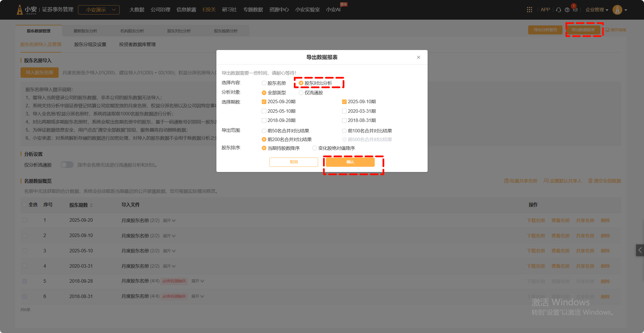Viewport: 644px width, 333px height.
Task: Click the 取消 button
Action: pyautogui.click(x=294, y=162)
